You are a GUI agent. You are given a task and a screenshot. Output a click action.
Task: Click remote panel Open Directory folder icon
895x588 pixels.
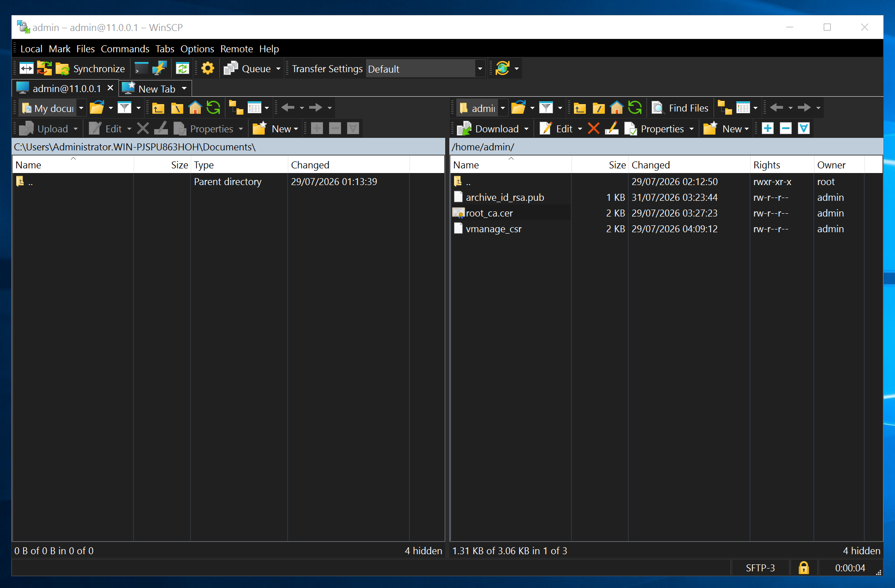tap(518, 108)
